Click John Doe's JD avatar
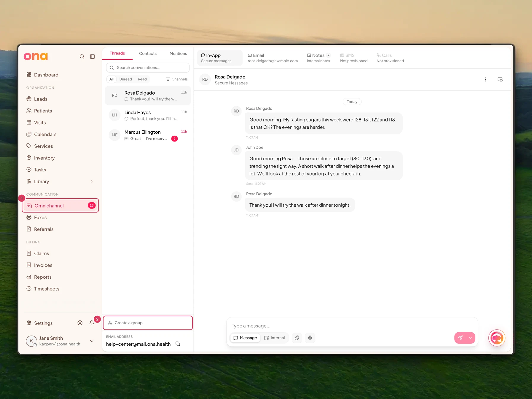 click(236, 150)
